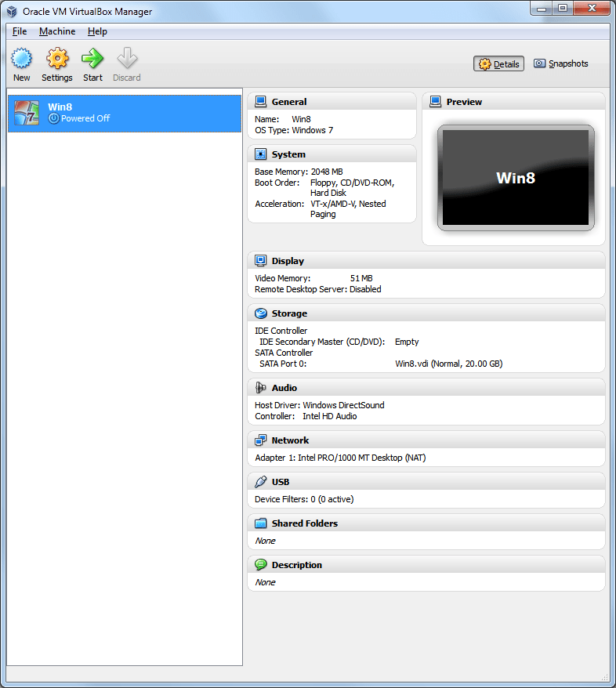This screenshot has height=688, width=616.
Task: Click the Description section speech-bubble icon
Action: point(261,565)
